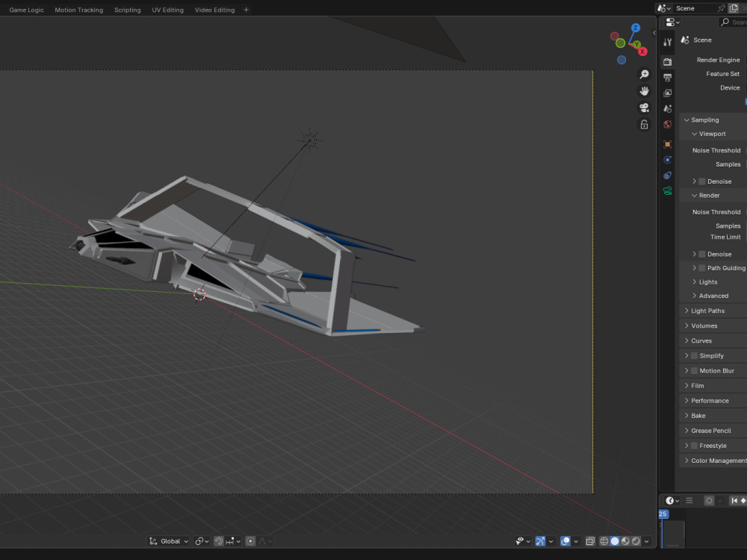The height and width of the screenshot is (560, 747).
Task: Open the gizmos options dropdown arrow
Action: tap(551, 541)
